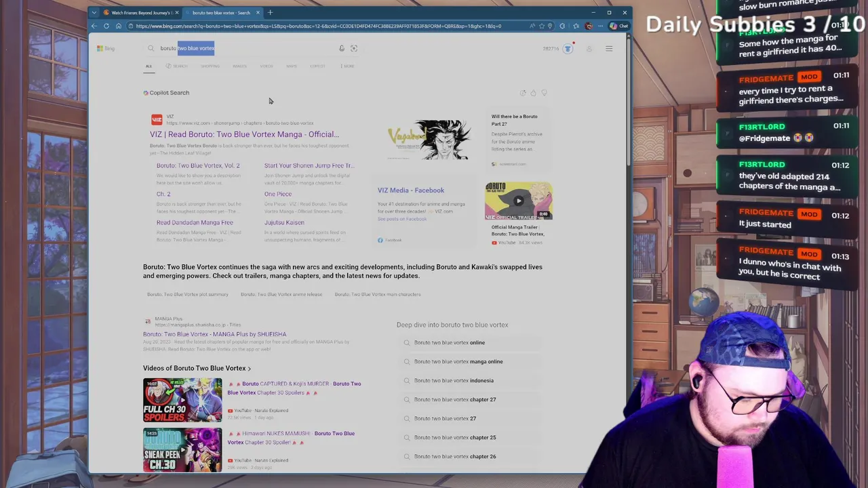Open Will there be a Boruto Part 2 card
The image size is (868, 488).
[x=519, y=141]
